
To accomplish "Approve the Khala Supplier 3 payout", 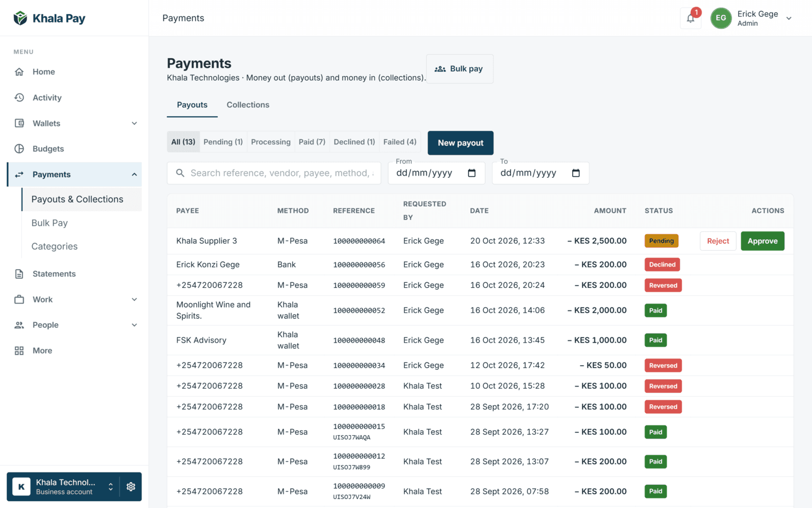I will coord(762,241).
